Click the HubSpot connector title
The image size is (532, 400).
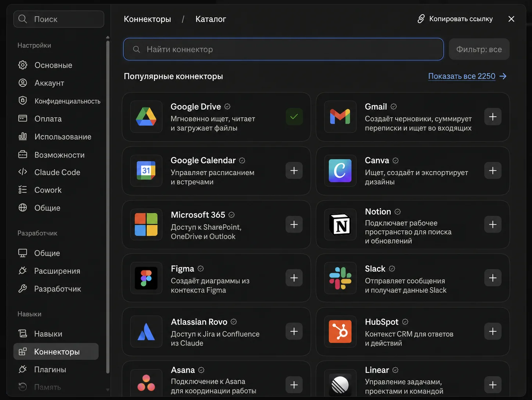pos(382,322)
